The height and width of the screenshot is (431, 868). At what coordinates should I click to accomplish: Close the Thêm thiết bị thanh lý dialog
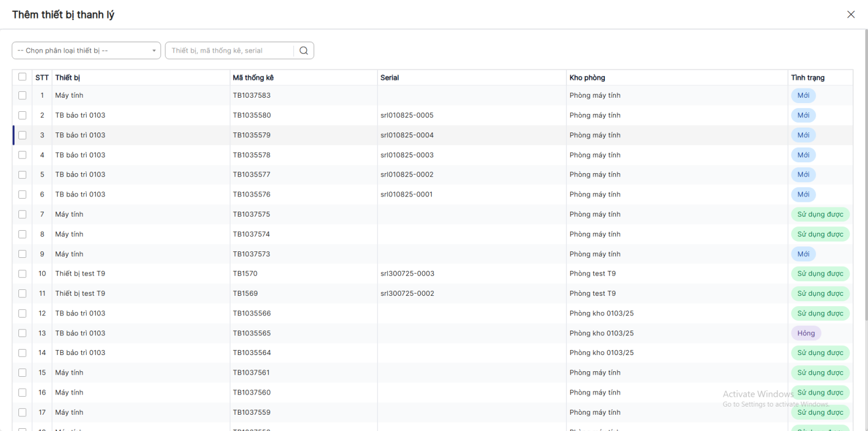[x=851, y=15]
